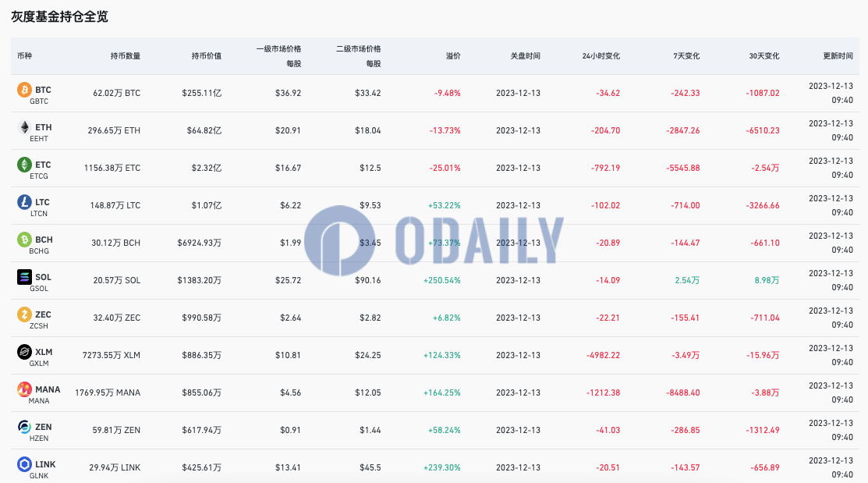
Task: Click the $255.11亿 holdings value
Action: coord(201,93)
